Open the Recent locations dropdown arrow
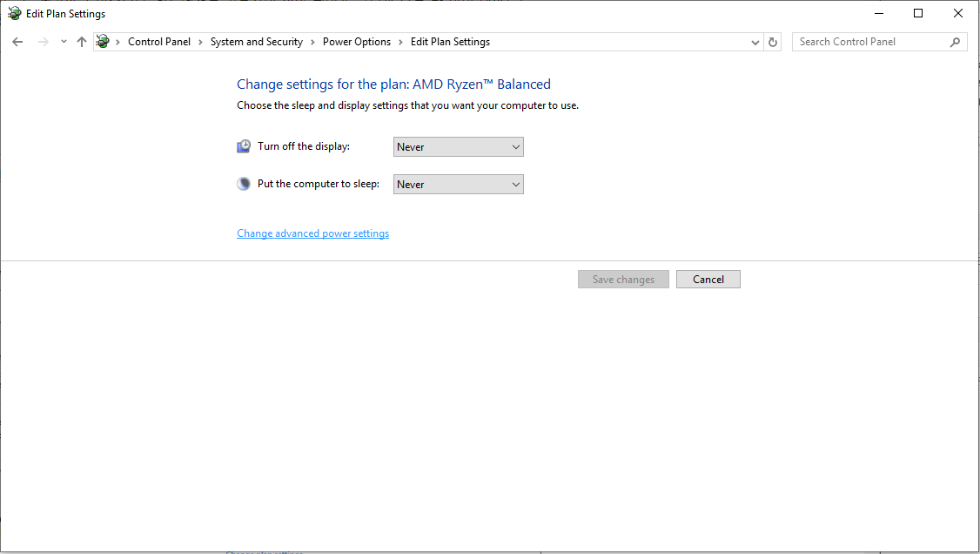 point(64,42)
